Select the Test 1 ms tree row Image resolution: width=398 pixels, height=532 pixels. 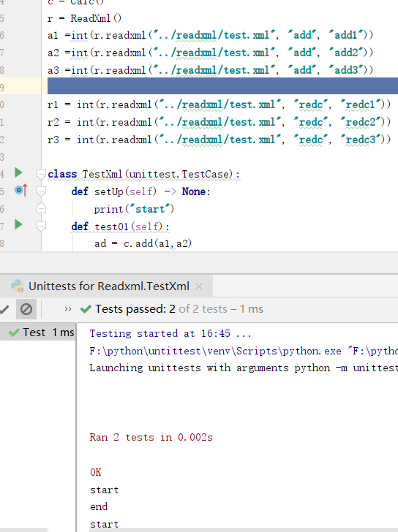tap(38, 332)
